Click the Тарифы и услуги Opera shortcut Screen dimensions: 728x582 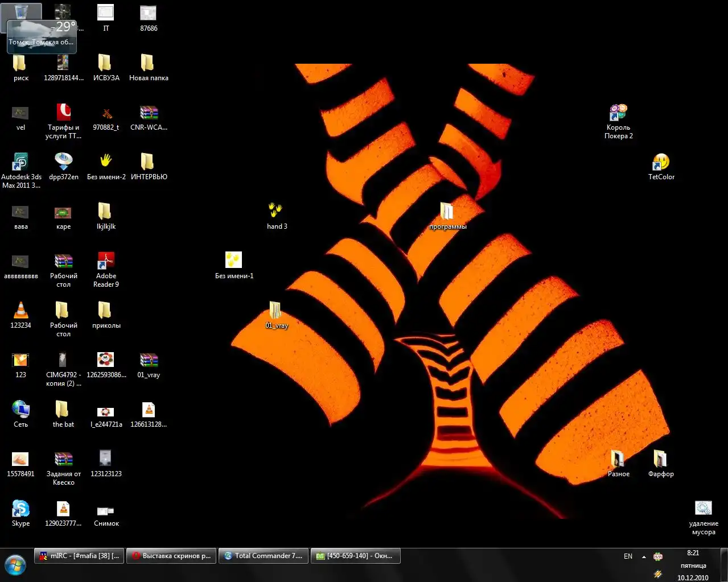[x=63, y=113]
